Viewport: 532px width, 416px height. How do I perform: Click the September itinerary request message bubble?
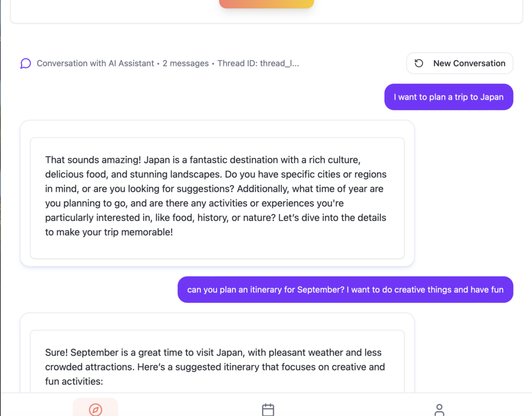(345, 290)
